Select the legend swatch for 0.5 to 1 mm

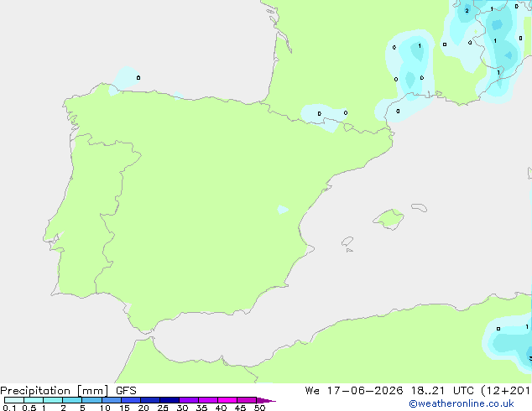click(34, 400)
